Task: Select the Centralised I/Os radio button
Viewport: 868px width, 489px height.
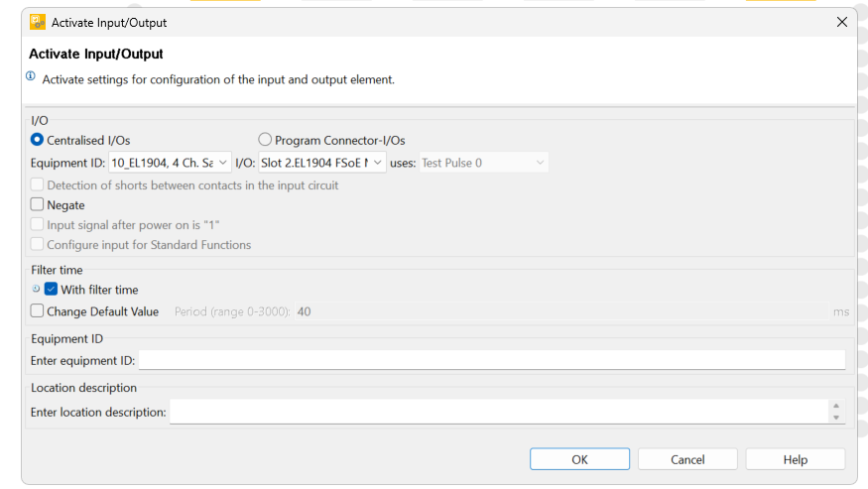Action: [37, 140]
